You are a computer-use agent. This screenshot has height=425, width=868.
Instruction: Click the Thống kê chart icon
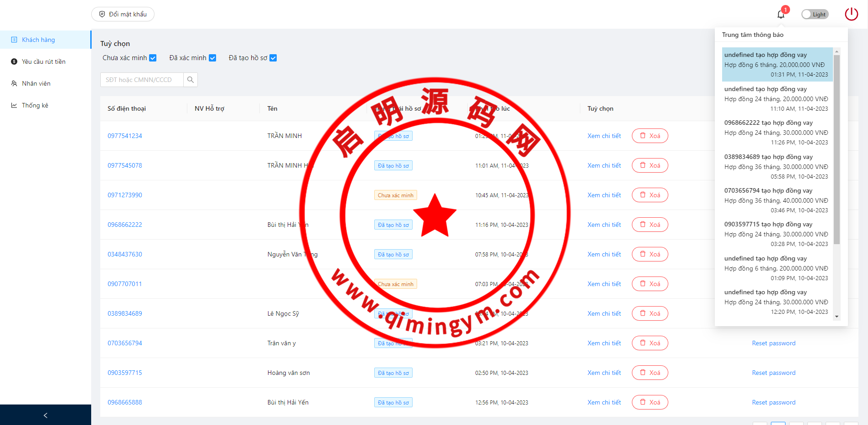pyautogui.click(x=14, y=105)
